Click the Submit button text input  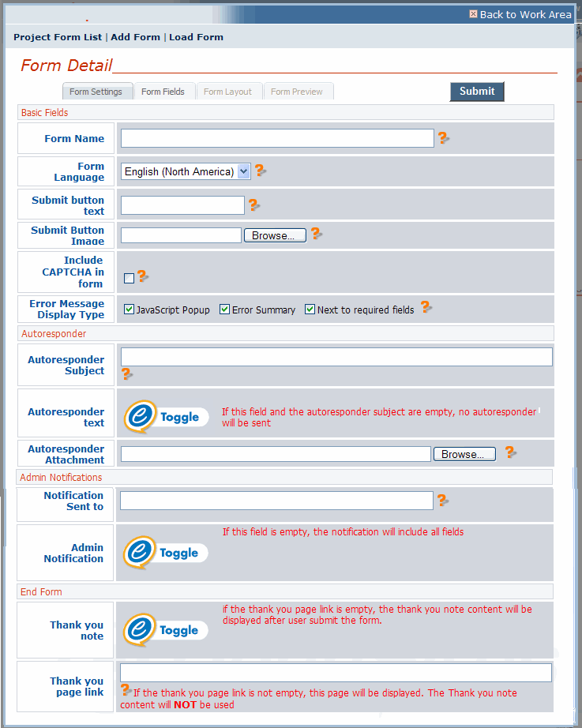[182, 205]
